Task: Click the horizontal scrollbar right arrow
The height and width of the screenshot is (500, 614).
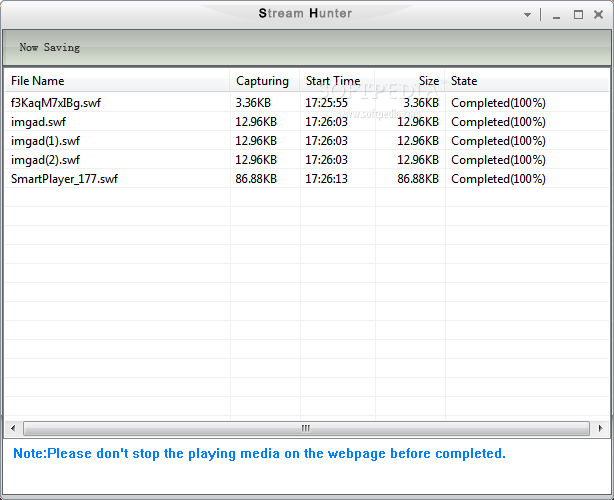Action: [x=600, y=428]
